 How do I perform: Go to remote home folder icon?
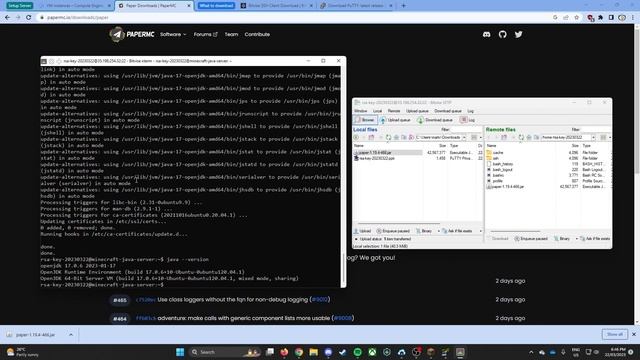click(x=529, y=138)
